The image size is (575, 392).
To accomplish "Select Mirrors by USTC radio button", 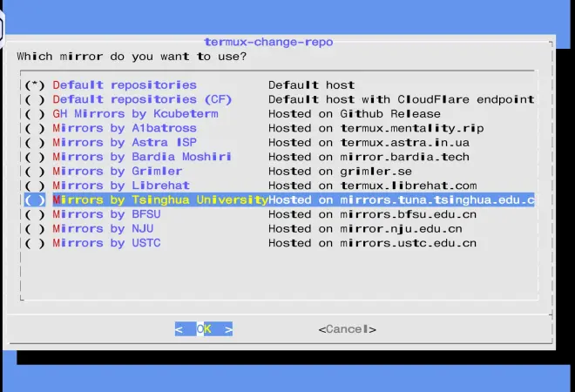I will pos(35,243).
